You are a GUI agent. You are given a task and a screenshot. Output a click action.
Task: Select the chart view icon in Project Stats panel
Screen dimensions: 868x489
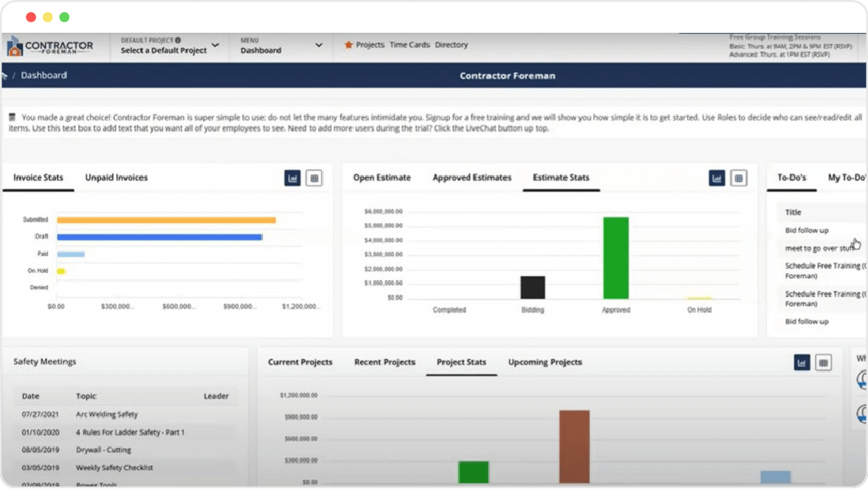pyautogui.click(x=802, y=363)
